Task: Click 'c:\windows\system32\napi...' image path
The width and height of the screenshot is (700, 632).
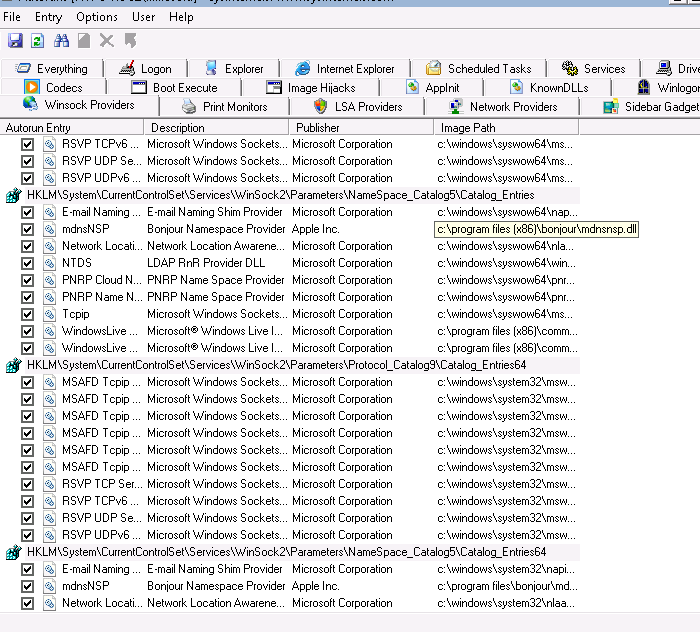Action: click(x=506, y=570)
